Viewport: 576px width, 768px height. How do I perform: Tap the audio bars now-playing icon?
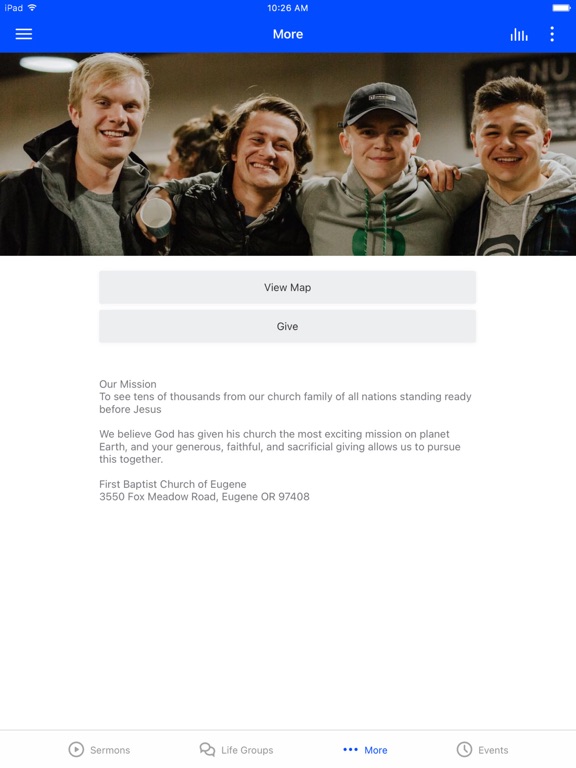519,34
